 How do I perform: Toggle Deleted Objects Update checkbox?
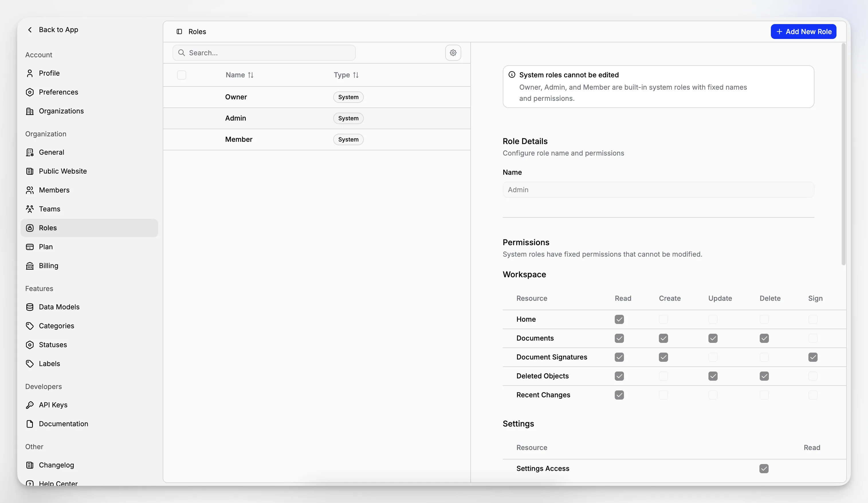pyautogui.click(x=713, y=376)
